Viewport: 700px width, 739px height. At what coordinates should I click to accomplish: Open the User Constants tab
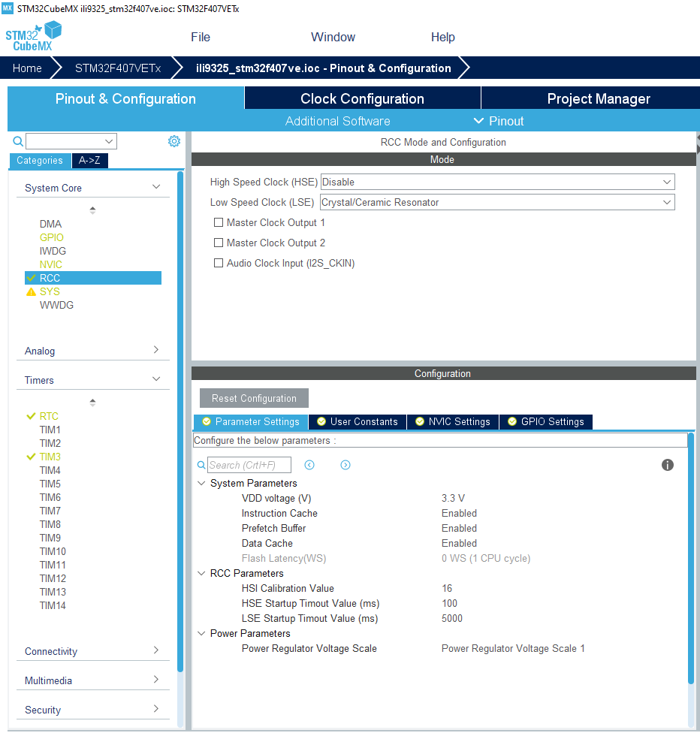tap(358, 421)
